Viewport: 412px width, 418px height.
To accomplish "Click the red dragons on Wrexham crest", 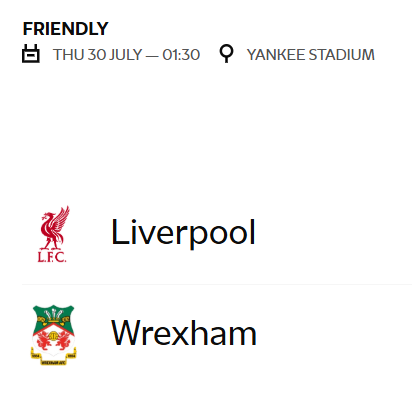I will [x=53, y=339].
